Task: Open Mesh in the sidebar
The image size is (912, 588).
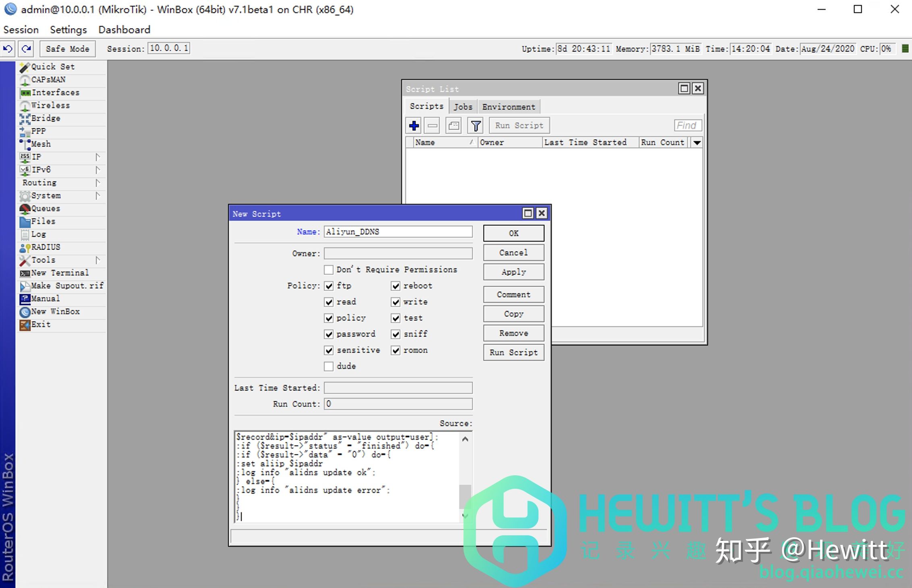Action: [62, 144]
